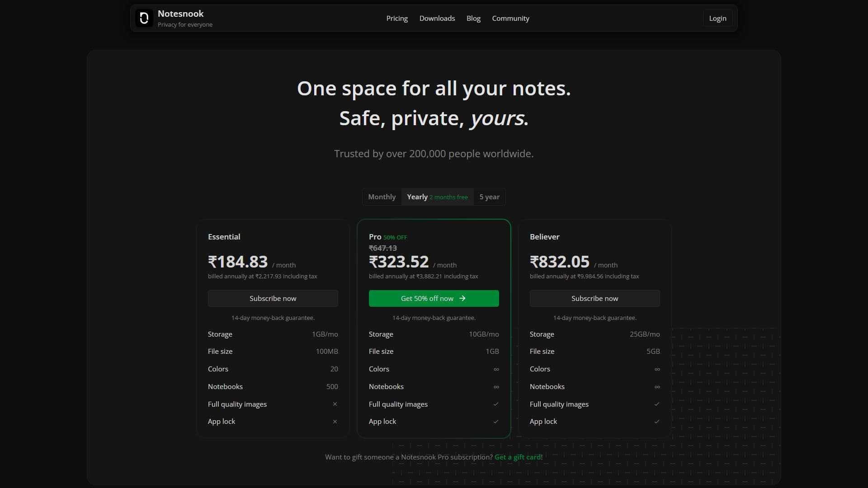The height and width of the screenshot is (488, 868).
Task: Click Essential's 14-day money-back guarantee text
Action: pyautogui.click(x=273, y=318)
